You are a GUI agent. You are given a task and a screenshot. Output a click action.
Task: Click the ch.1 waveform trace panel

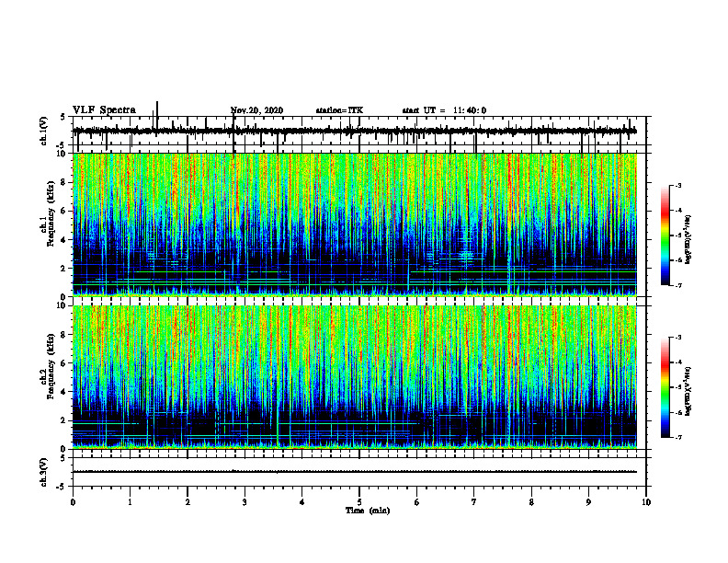359,131
